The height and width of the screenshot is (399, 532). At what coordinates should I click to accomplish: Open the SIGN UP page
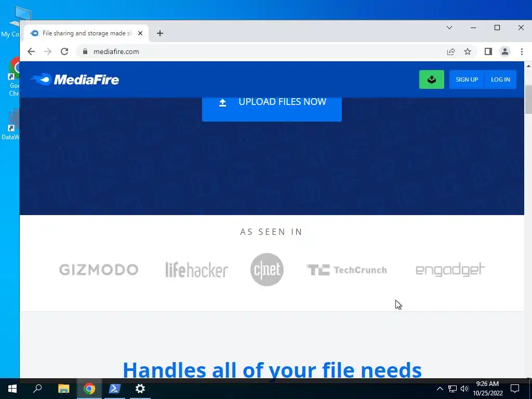tap(467, 79)
